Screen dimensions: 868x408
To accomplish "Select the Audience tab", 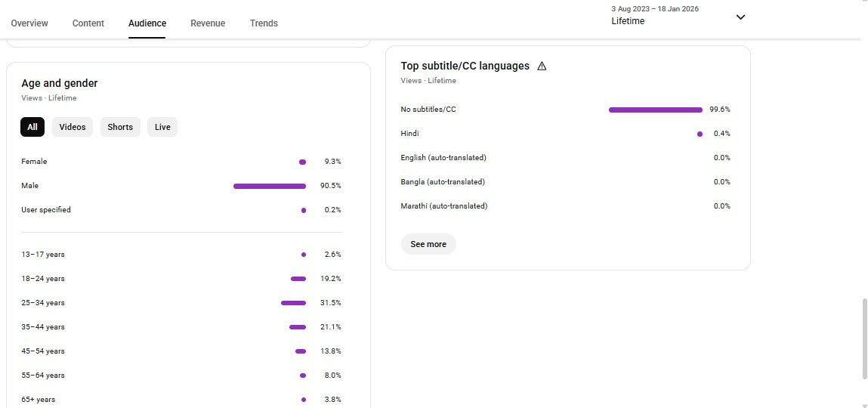I will pos(147,23).
